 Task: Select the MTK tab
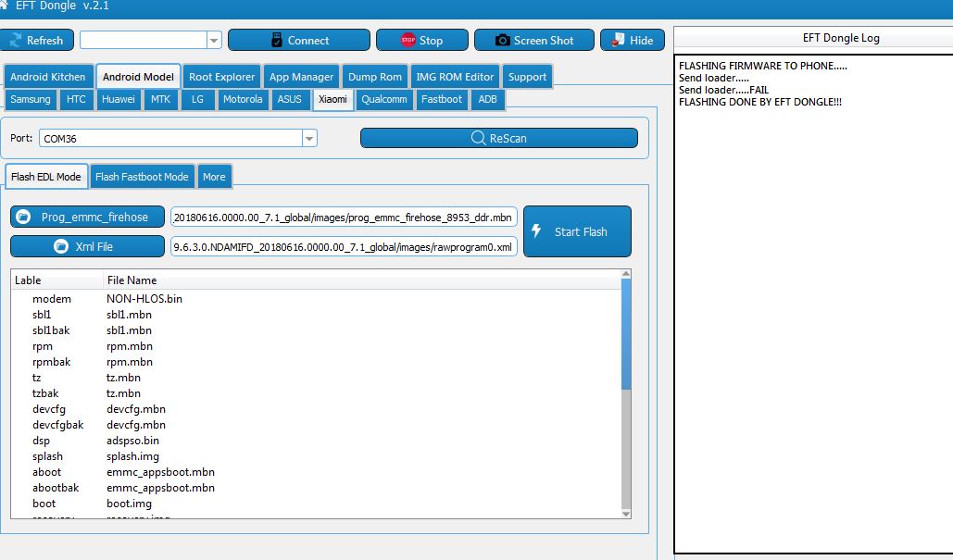[x=160, y=99]
